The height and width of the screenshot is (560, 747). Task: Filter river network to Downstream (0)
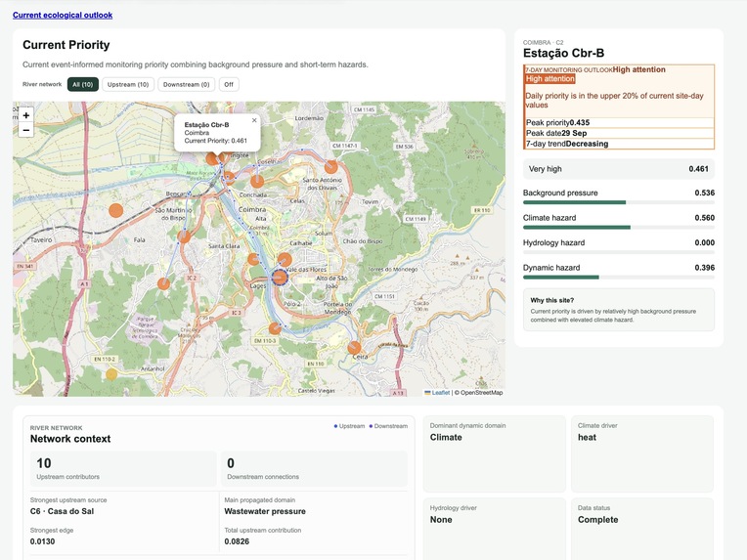187,84
